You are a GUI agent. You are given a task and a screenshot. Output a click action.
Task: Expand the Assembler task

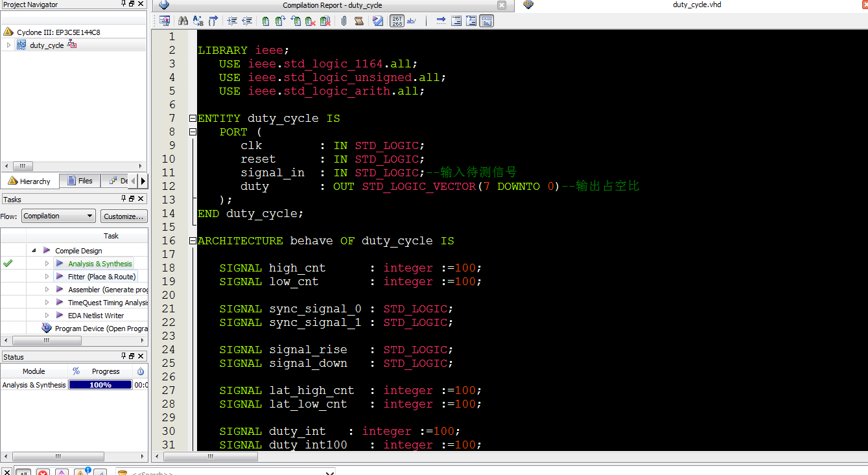47,290
